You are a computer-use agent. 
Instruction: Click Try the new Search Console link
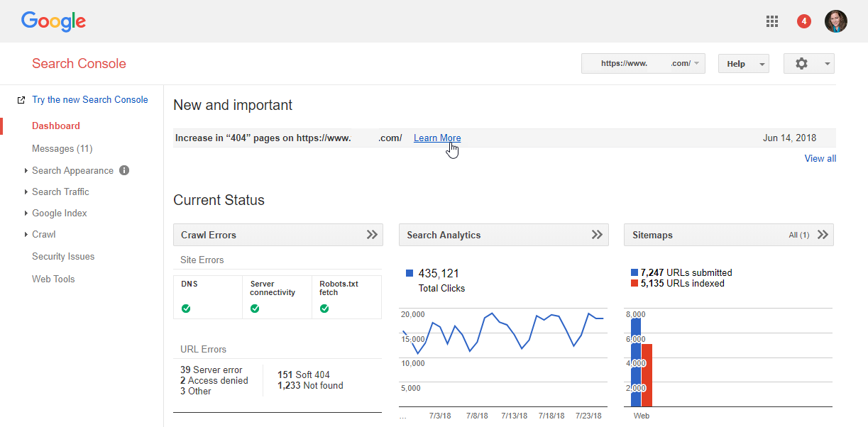coord(90,99)
